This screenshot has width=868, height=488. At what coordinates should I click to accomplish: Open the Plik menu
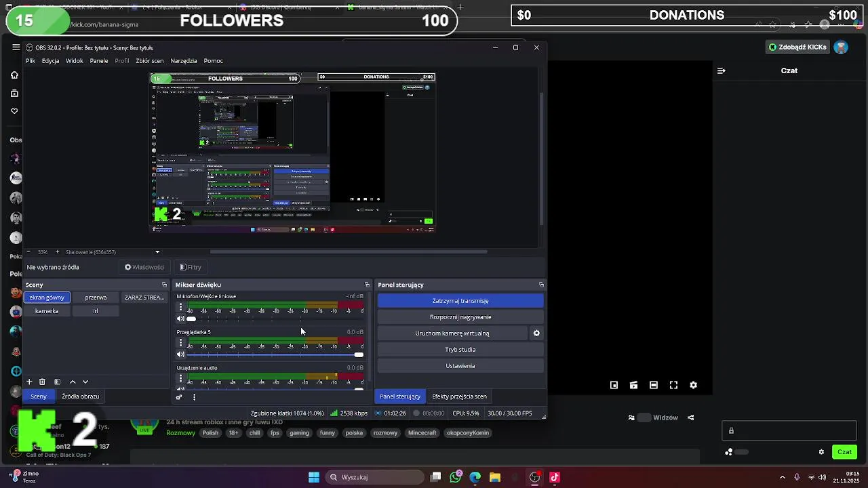coord(31,61)
